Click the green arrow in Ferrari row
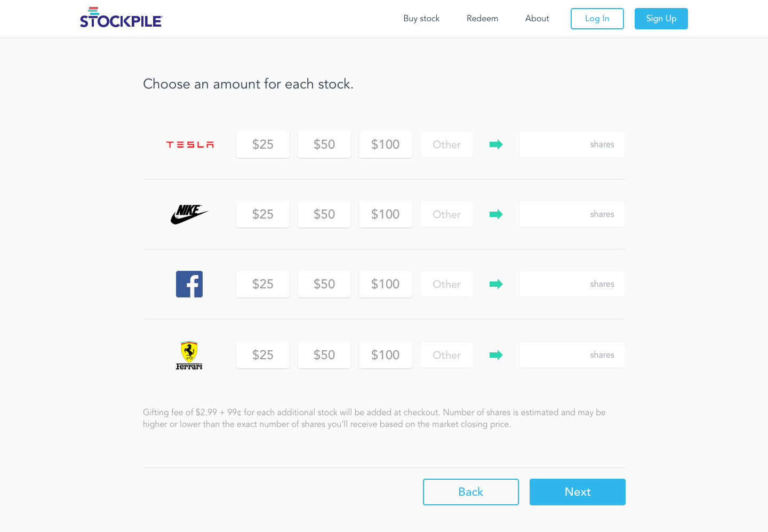Image resolution: width=768 pixels, height=532 pixels. 496,355
